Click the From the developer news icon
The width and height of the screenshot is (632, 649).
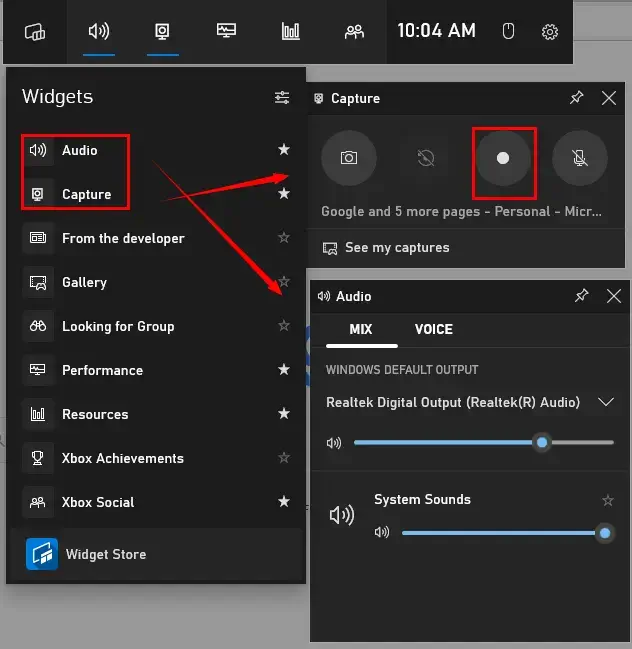click(38, 238)
